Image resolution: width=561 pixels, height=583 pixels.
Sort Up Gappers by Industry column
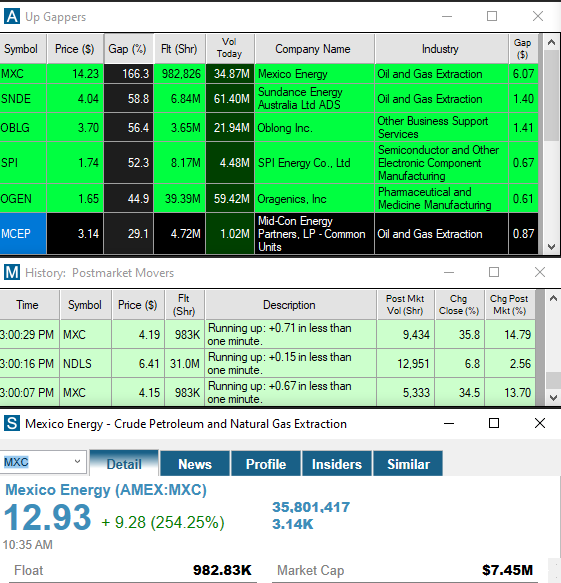[441, 49]
